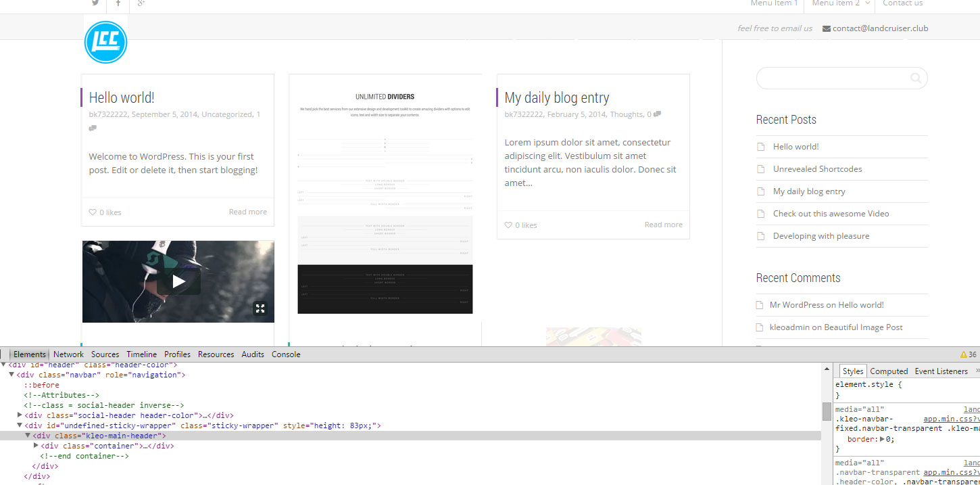The image size is (980, 485).
Task: Expand the container div node
Action: (36, 446)
